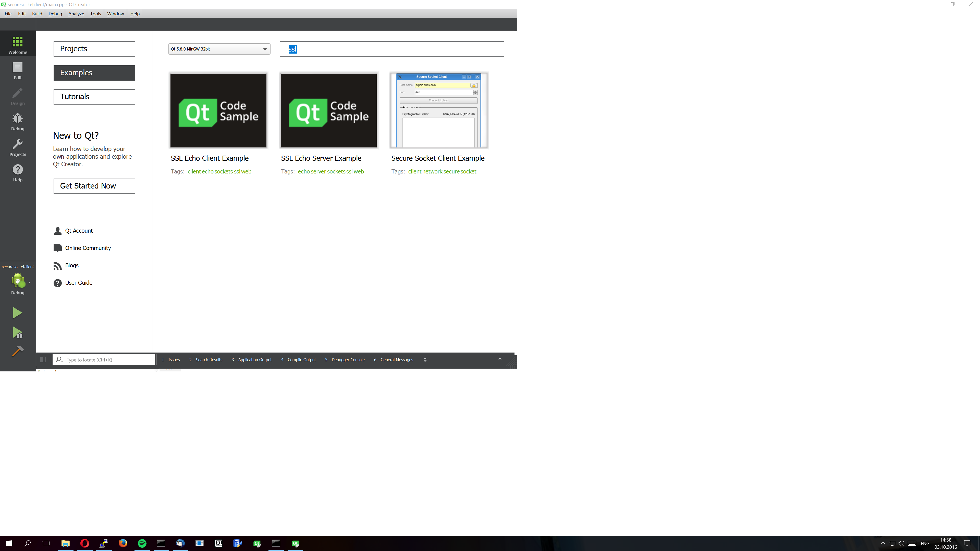
Task: Filter by the secure tag
Action: [x=451, y=171]
